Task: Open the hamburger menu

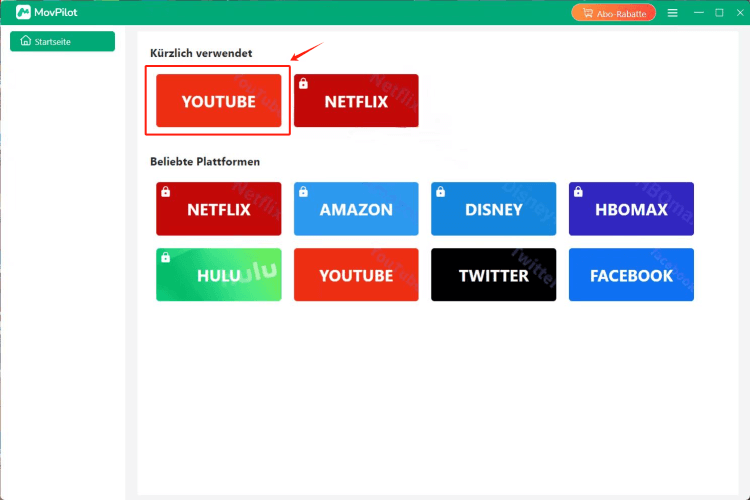Action: click(673, 13)
